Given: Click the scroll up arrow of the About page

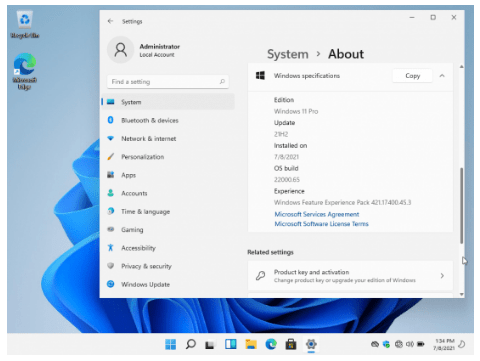Looking at the screenshot, I should click(x=462, y=67).
